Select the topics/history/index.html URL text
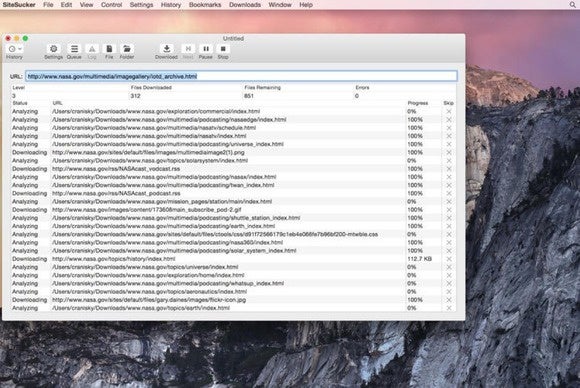 point(114,259)
